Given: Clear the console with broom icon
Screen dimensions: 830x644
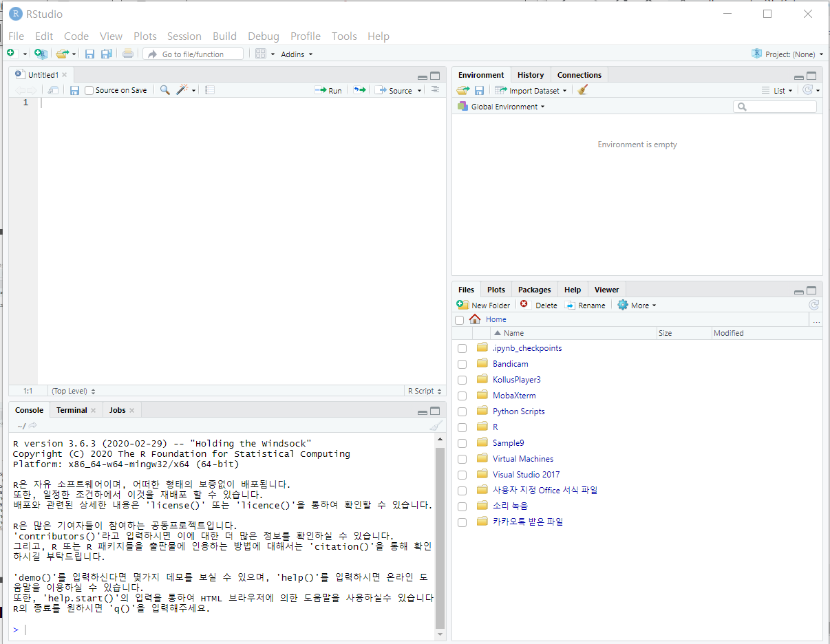Looking at the screenshot, I should (436, 426).
